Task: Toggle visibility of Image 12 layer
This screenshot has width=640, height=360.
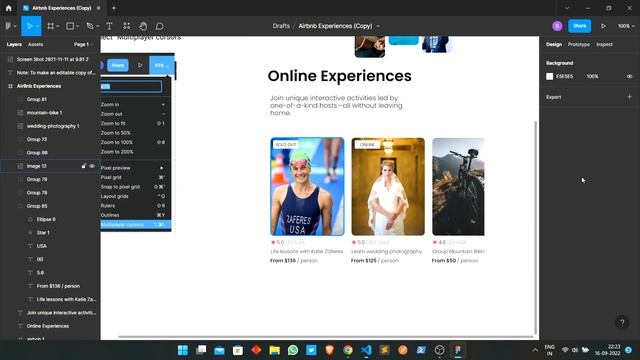Action: [x=92, y=166]
